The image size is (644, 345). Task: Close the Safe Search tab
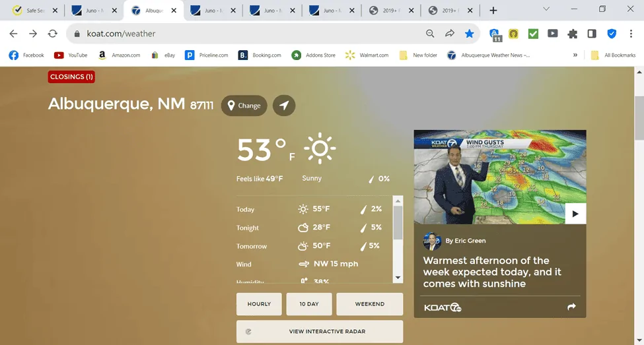pos(55,11)
